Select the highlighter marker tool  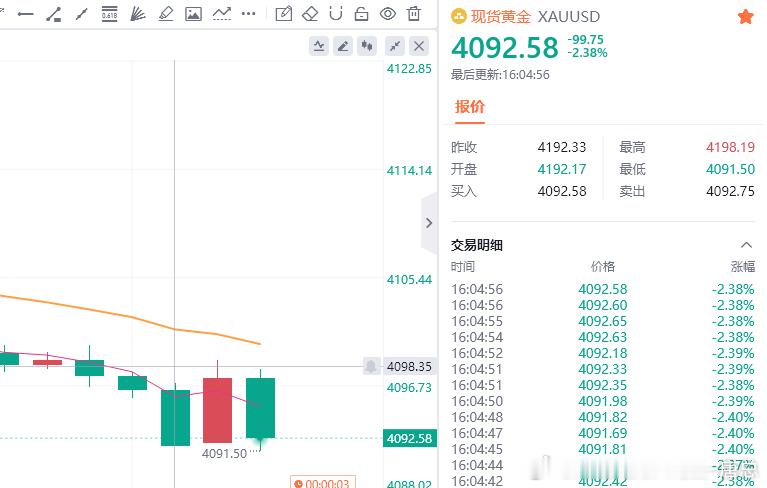(166, 14)
